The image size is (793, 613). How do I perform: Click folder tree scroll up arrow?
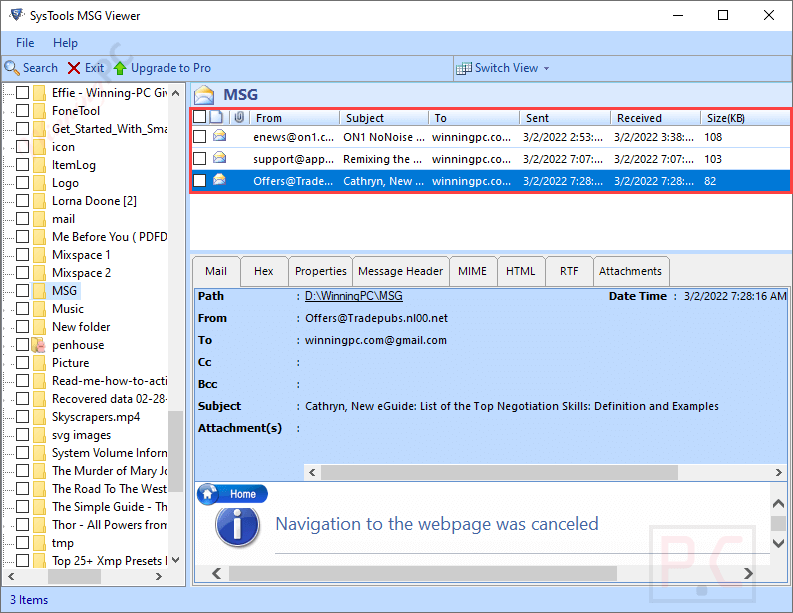coord(175,93)
